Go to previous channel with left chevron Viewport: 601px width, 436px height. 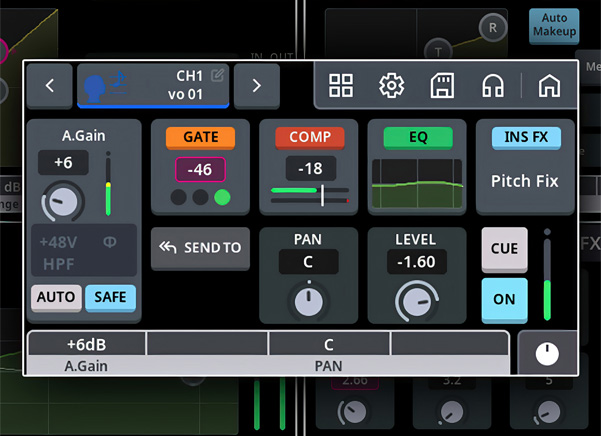pyautogui.click(x=50, y=86)
